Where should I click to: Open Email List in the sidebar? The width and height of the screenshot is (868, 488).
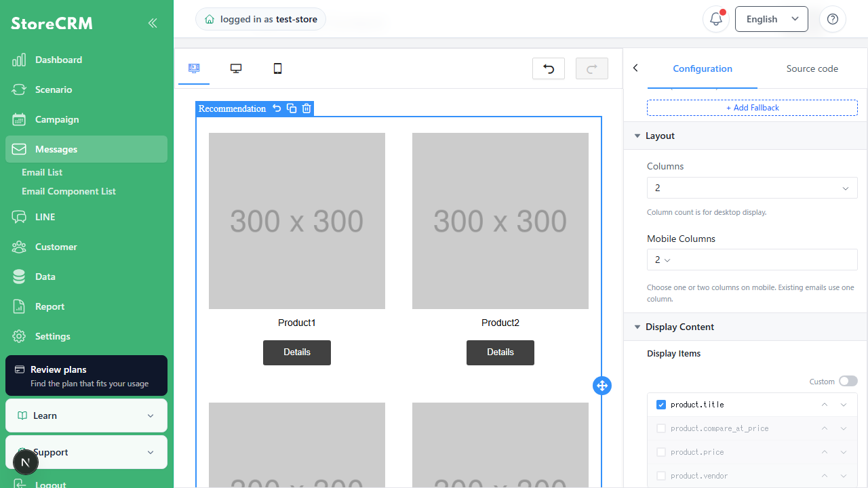tap(42, 172)
